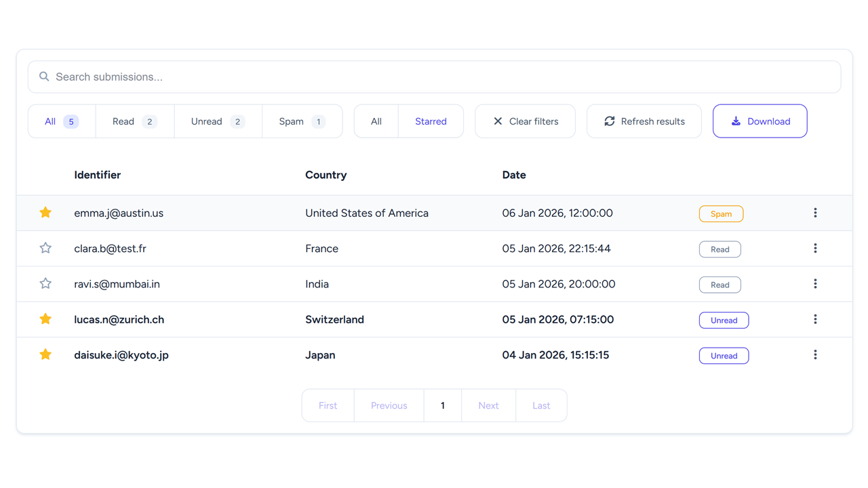The height and width of the screenshot is (488, 868).
Task: Open three-dot menu for lucas.n@zurich.ch
Action: tap(815, 319)
